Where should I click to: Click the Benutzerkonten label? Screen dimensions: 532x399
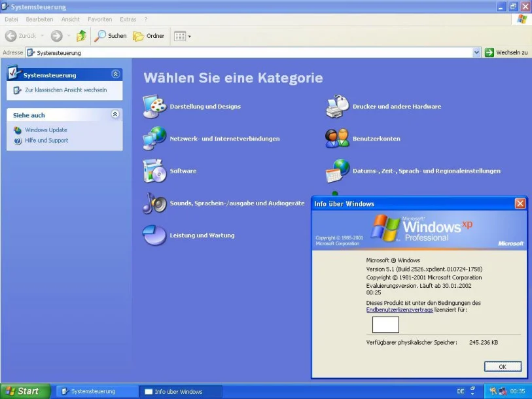pos(376,139)
